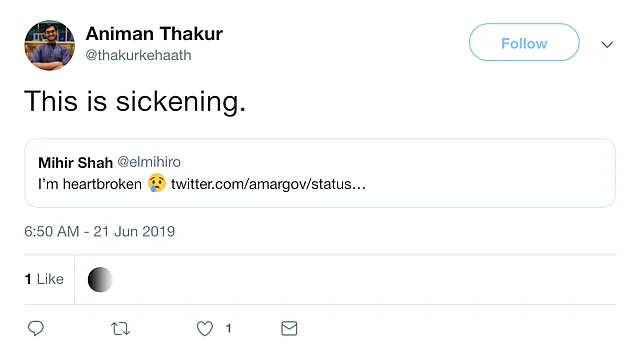Viewport: 640px width, 361px height.
Task: View the 1 Like list
Action: coord(44,279)
